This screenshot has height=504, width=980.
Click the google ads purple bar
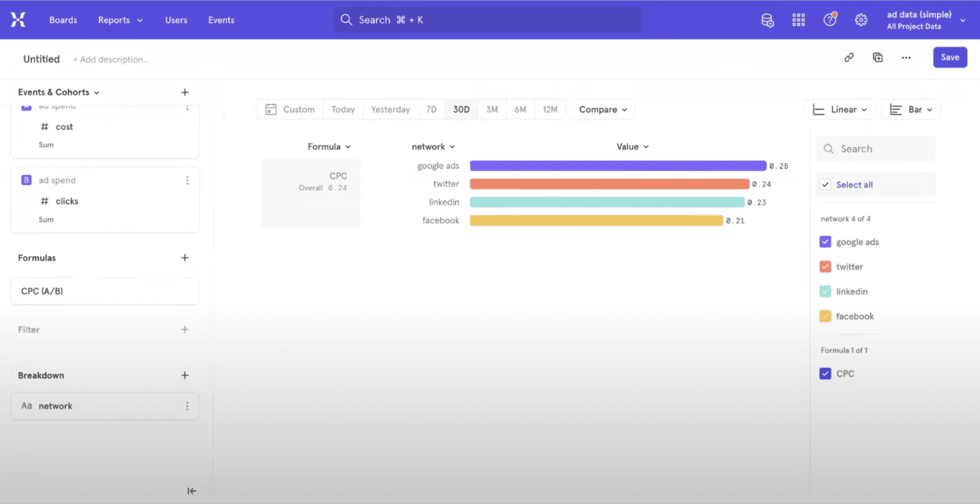coord(618,166)
